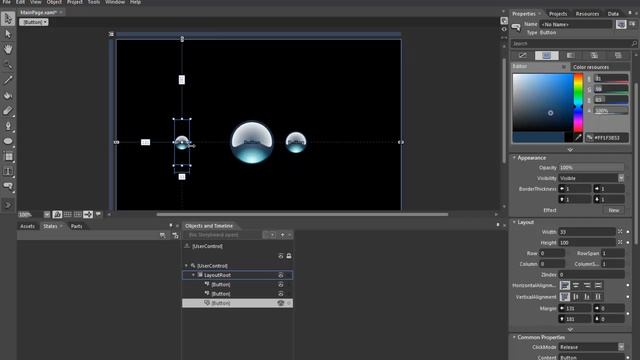
Task: Toggle show grid on artboard
Action: pyautogui.click(x=67, y=214)
